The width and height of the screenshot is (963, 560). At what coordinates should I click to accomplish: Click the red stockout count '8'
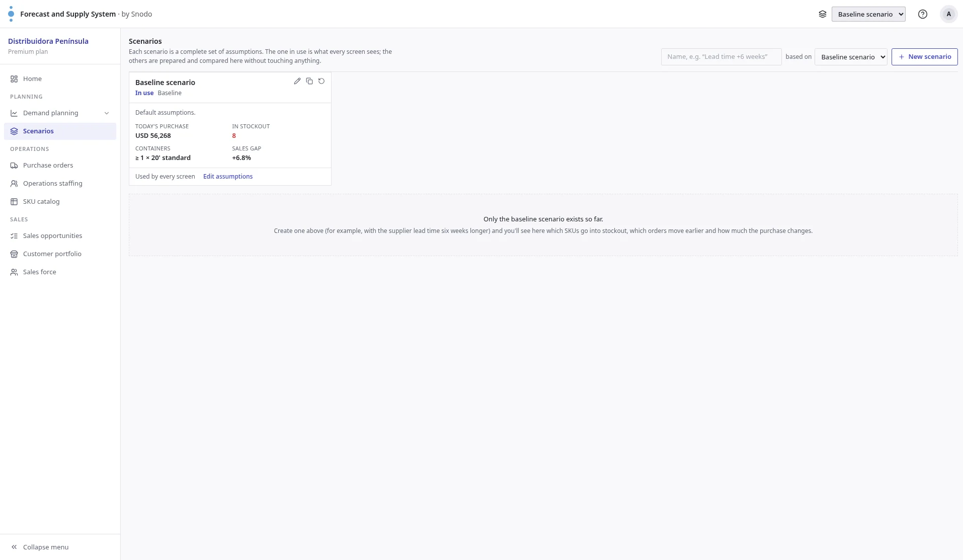click(234, 136)
